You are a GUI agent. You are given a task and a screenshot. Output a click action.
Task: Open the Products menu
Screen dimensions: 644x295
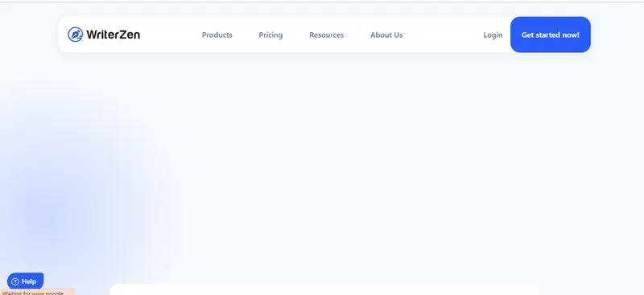(217, 35)
